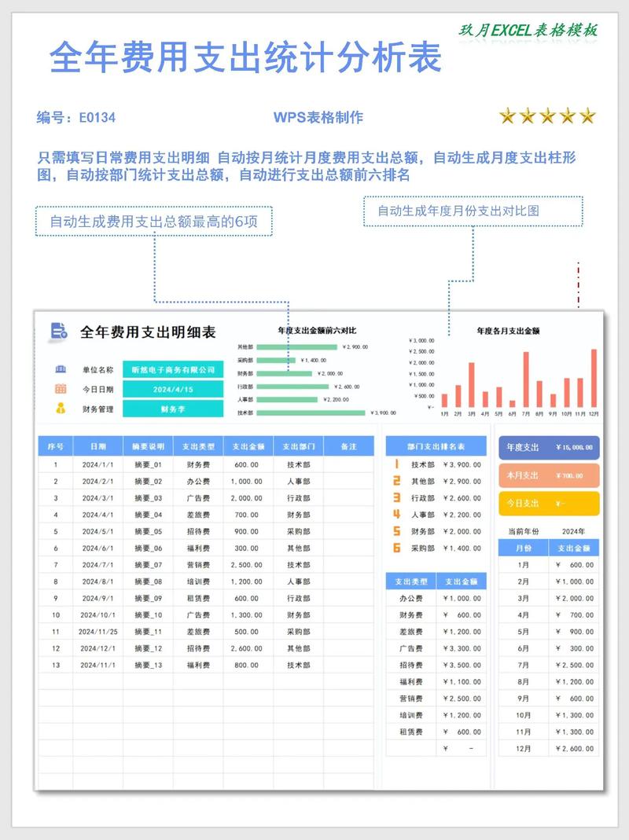Click the 部门支出排名表 header
This screenshot has width=629, height=840.
click(436, 446)
